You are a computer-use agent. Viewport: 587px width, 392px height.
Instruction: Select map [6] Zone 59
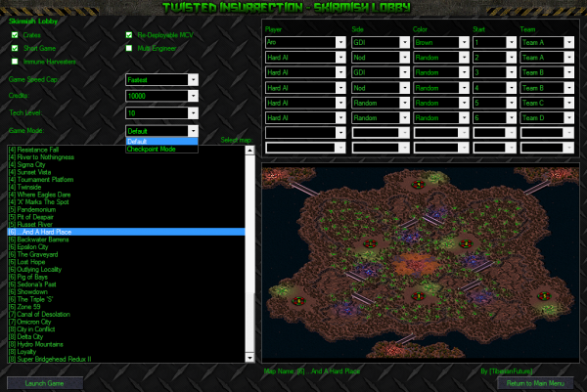click(x=126, y=307)
